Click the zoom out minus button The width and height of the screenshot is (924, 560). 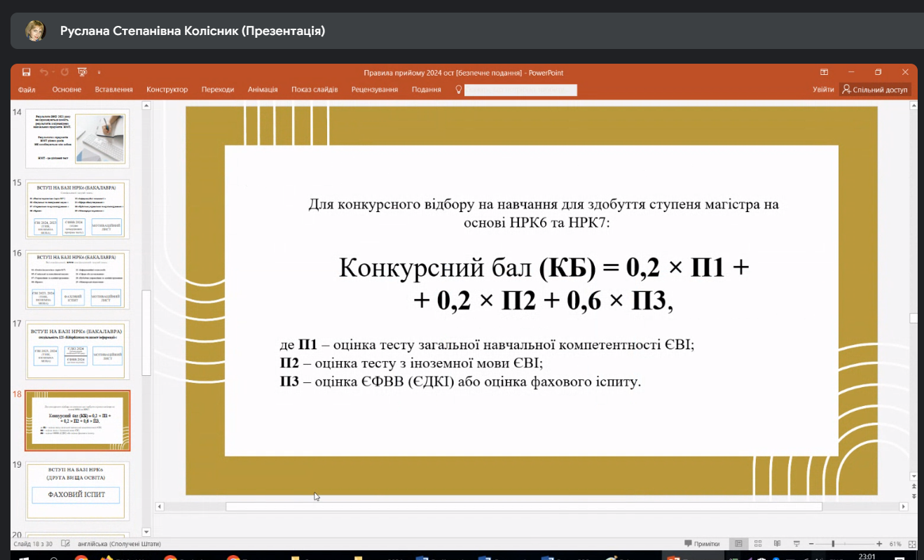tap(811, 544)
